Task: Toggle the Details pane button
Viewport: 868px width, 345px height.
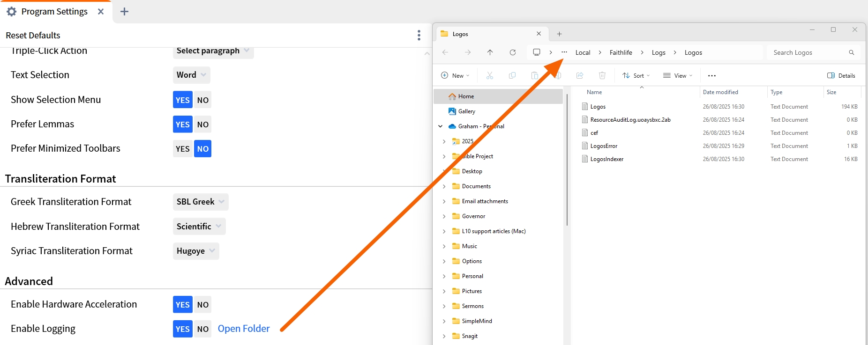Action: coord(841,75)
